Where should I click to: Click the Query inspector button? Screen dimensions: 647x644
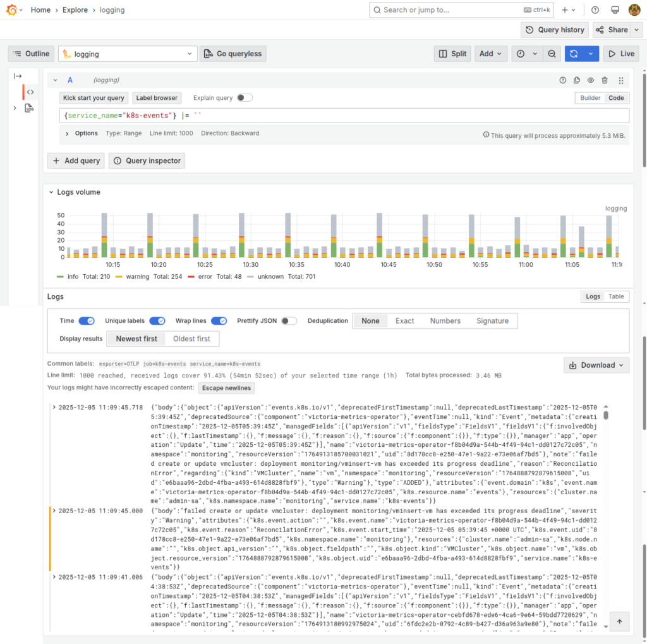coord(147,161)
